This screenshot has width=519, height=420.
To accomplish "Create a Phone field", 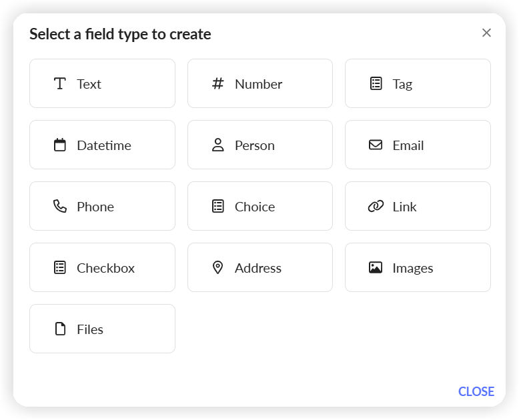I will [x=102, y=206].
